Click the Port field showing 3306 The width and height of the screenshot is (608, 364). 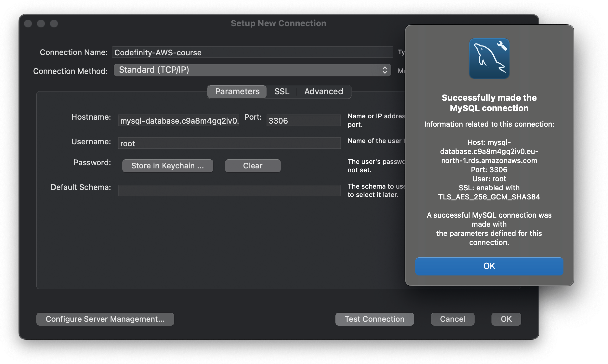click(303, 120)
